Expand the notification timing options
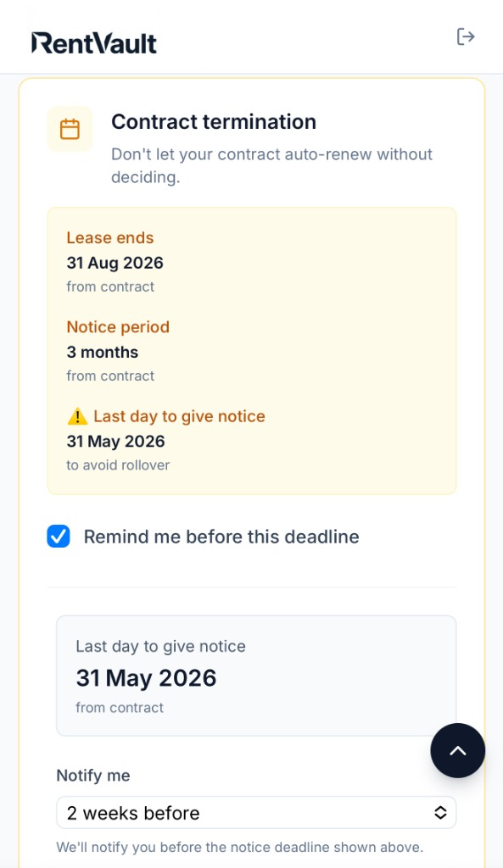Image resolution: width=503 pixels, height=868 pixels. [x=256, y=812]
